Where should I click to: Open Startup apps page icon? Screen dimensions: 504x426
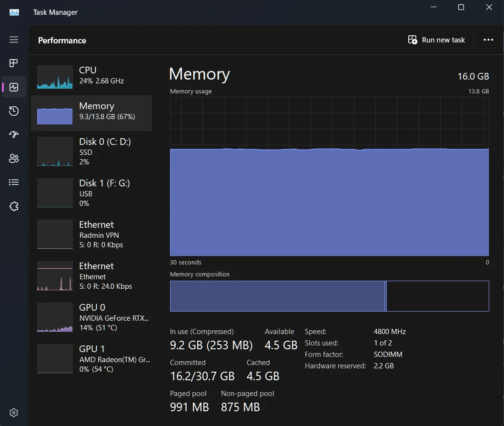pos(14,134)
